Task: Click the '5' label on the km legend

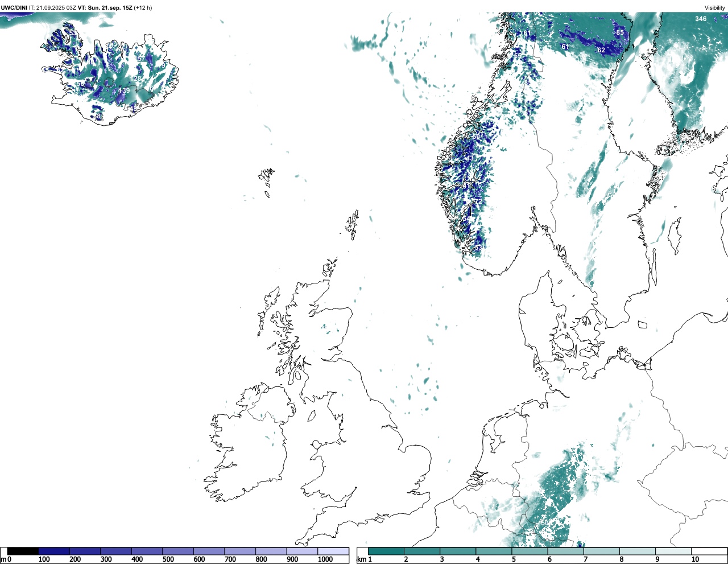Action: point(514,559)
